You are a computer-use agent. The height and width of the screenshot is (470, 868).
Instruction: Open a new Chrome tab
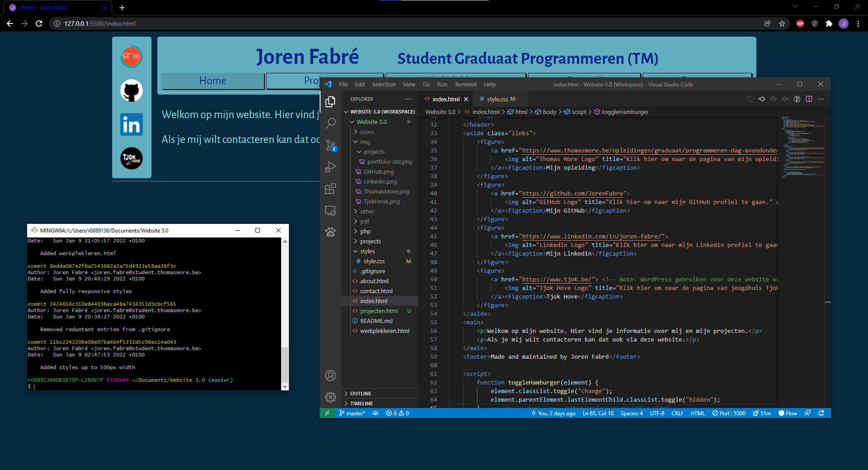[x=122, y=8]
